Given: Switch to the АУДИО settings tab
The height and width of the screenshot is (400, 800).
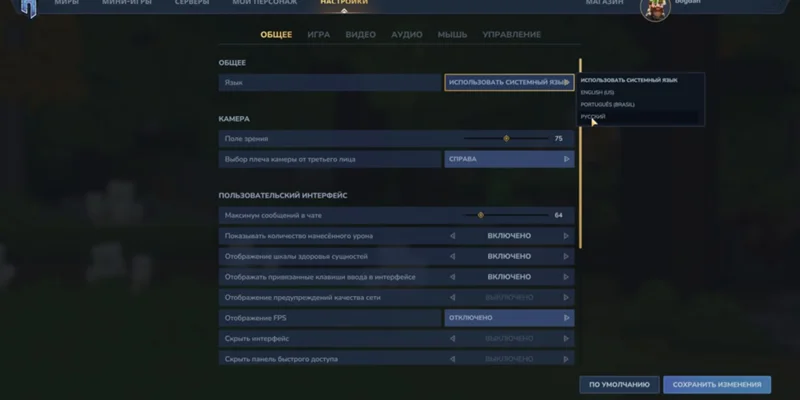Looking at the screenshot, I should [x=407, y=35].
